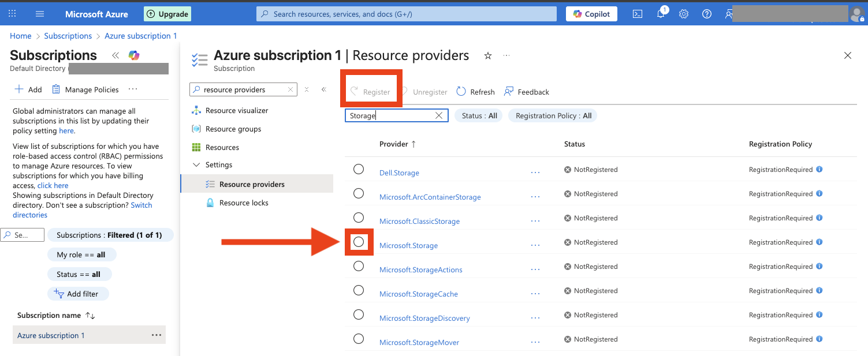Sort by the Provider column header
Screen dimensions: 868x356
(397, 144)
